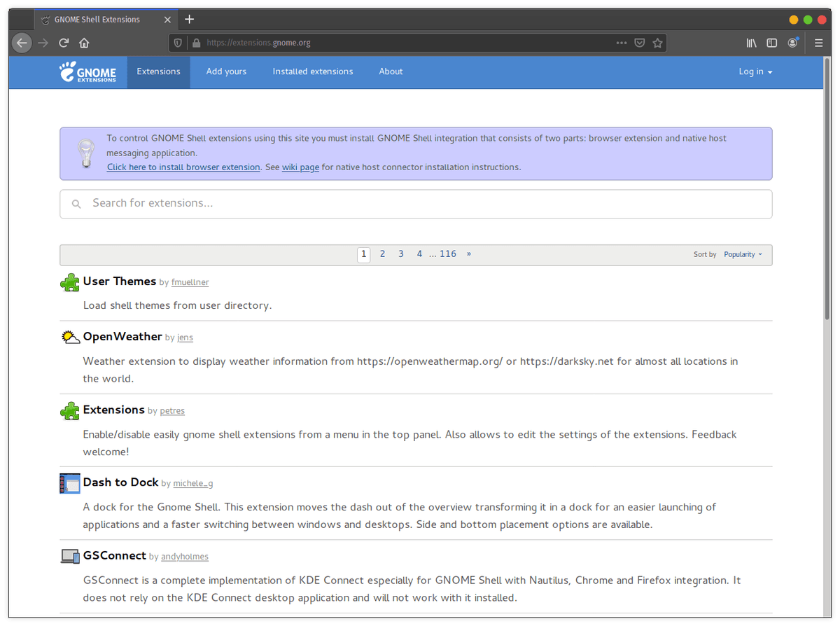Screen dimensions: 840x626
Task: Open the browser home page icon
Action: [x=84, y=43]
